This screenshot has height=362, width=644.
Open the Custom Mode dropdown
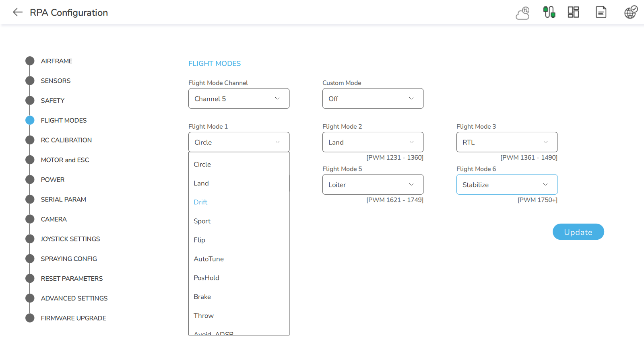(x=373, y=99)
